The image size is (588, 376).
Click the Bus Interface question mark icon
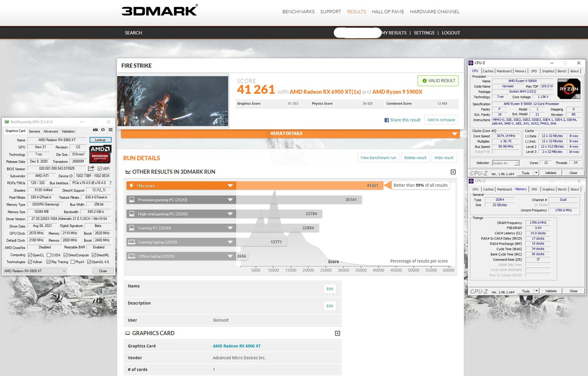[111, 183]
